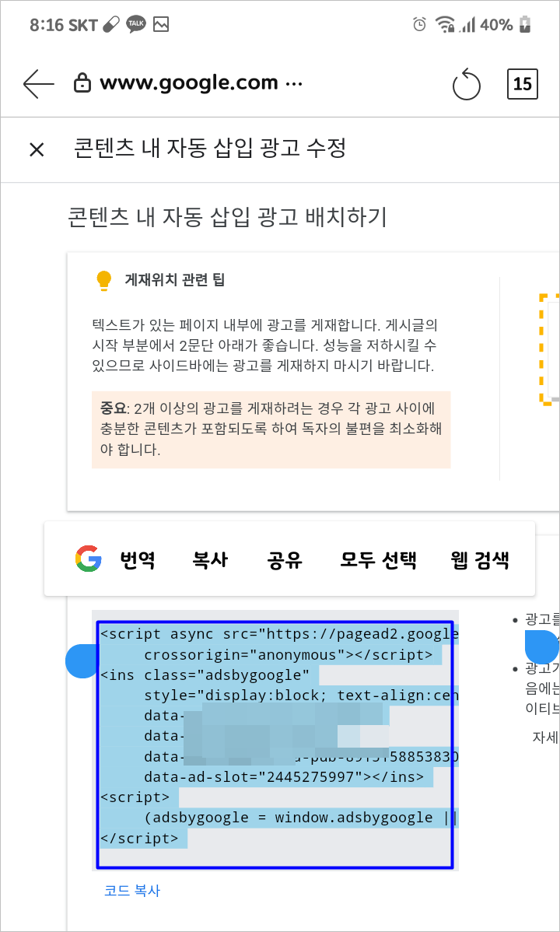Tap the image notification icon in status bar

(x=161, y=24)
